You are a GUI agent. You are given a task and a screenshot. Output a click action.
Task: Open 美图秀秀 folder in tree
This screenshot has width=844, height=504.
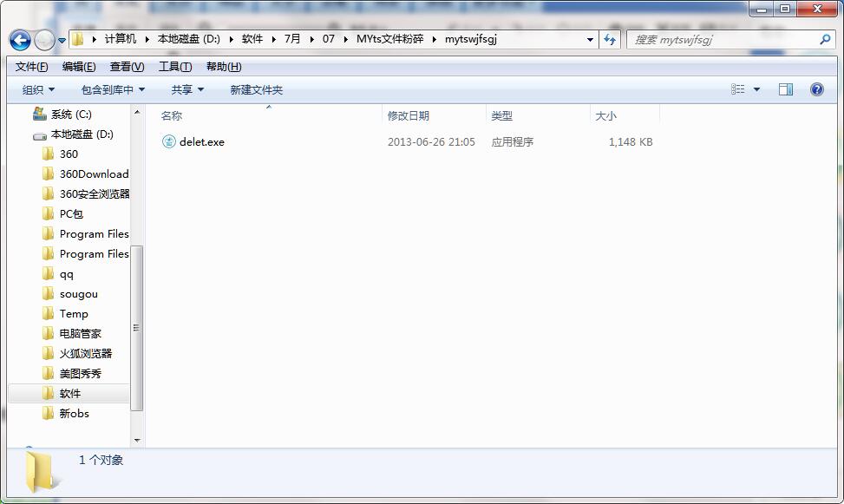click(80, 374)
